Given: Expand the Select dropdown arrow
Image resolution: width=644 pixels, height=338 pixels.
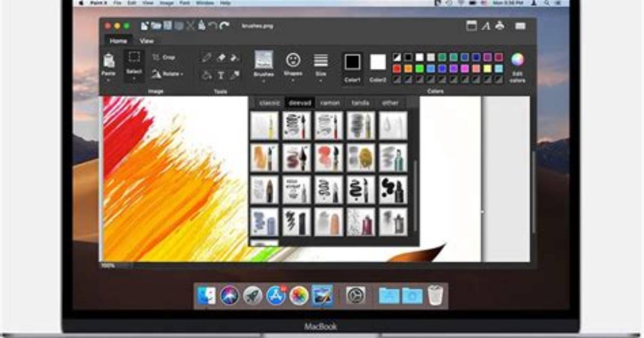Looking at the screenshot, I should pyautogui.click(x=134, y=78).
